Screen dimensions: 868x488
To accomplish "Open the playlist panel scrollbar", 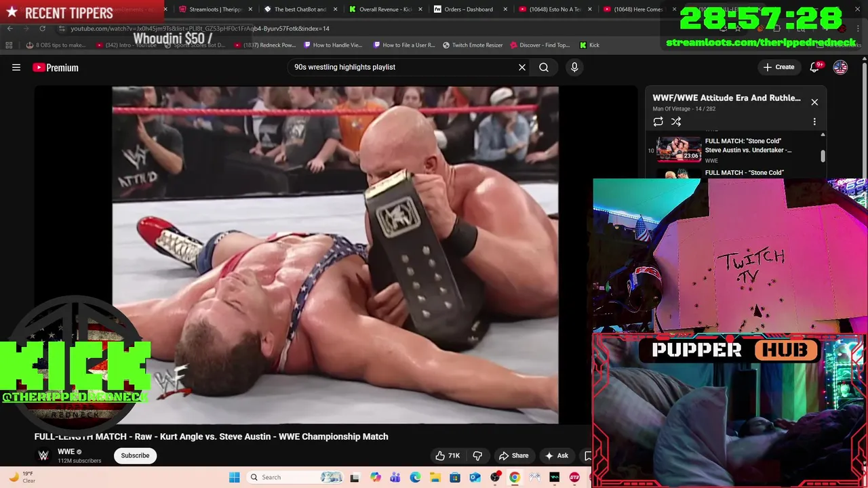I will point(823,155).
